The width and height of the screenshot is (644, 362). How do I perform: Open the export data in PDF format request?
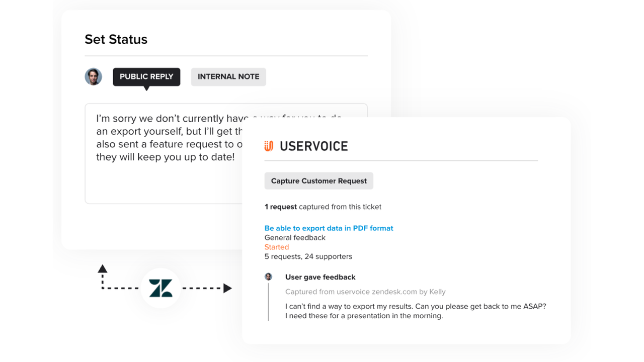[x=329, y=228]
